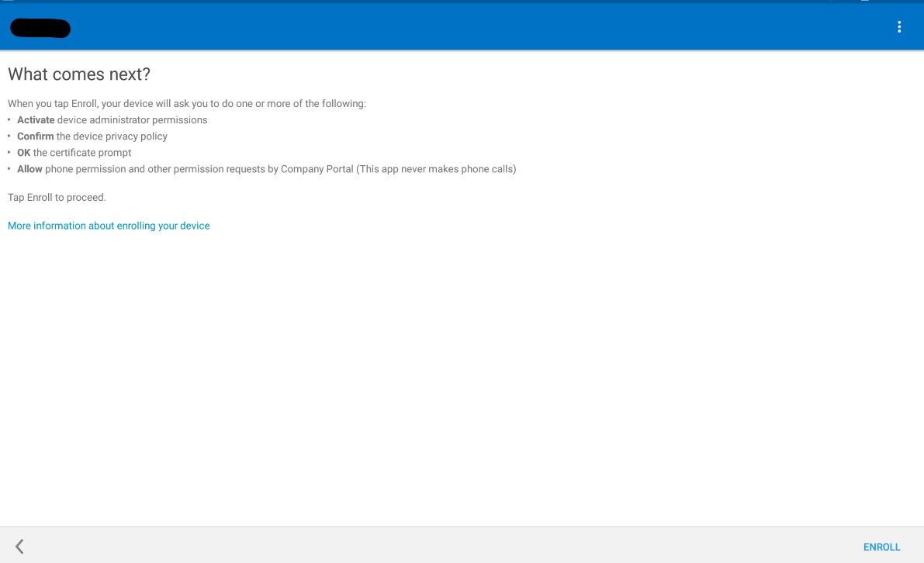Screen dimensions: 924x563
Task: Click the blue app bar area
Action: tap(462, 26)
